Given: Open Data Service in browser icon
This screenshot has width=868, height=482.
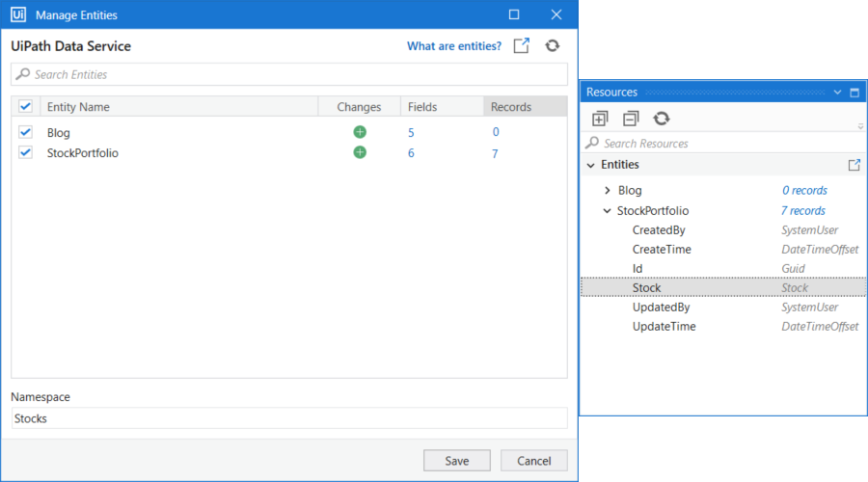Looking at the screenshot, I should (522, 45).
